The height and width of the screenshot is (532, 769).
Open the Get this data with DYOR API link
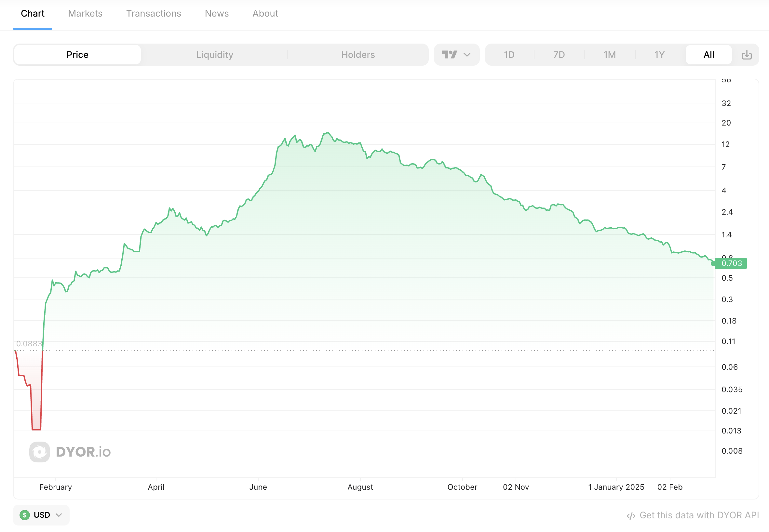point(693,515)
